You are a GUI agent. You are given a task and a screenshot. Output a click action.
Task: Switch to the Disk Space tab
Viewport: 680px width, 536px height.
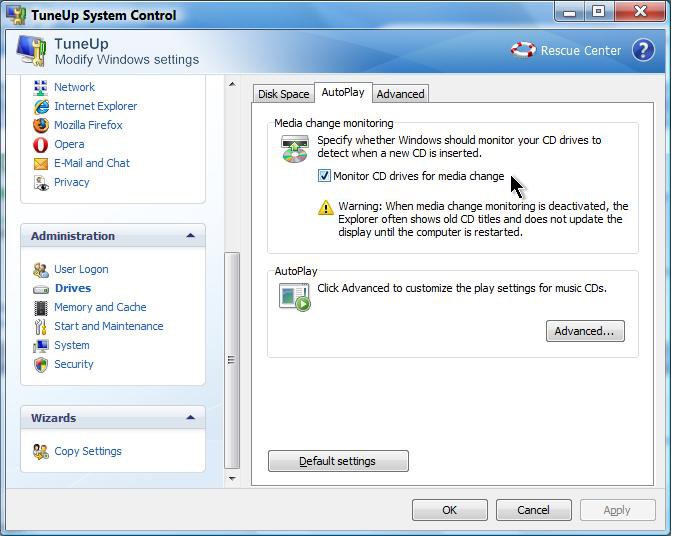pyautogui.click(x=283, y=94)
